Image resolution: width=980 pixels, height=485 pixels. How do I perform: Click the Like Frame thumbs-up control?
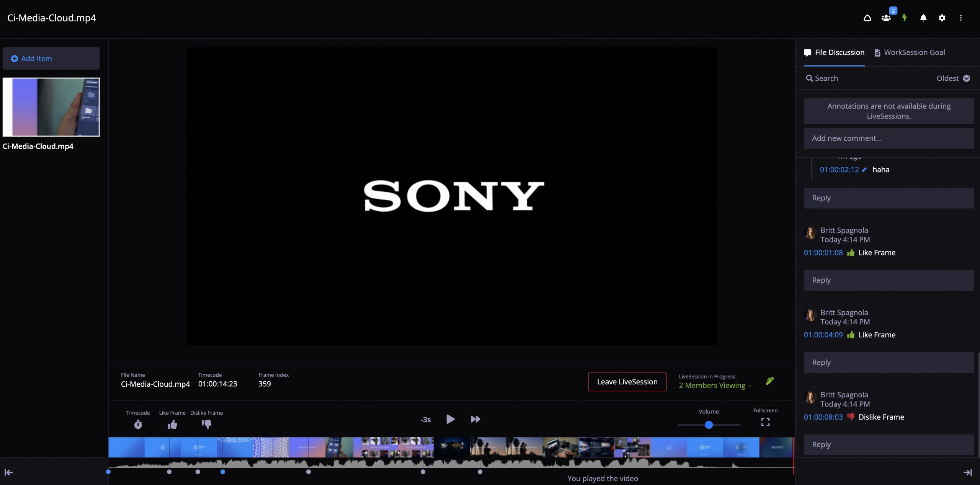(172, 424)
